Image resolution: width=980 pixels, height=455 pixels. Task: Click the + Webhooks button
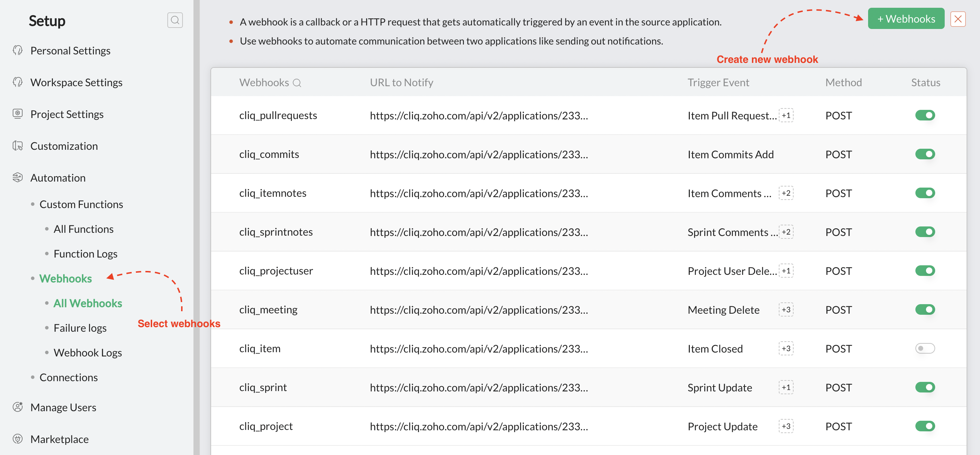(x=906, y=19)
